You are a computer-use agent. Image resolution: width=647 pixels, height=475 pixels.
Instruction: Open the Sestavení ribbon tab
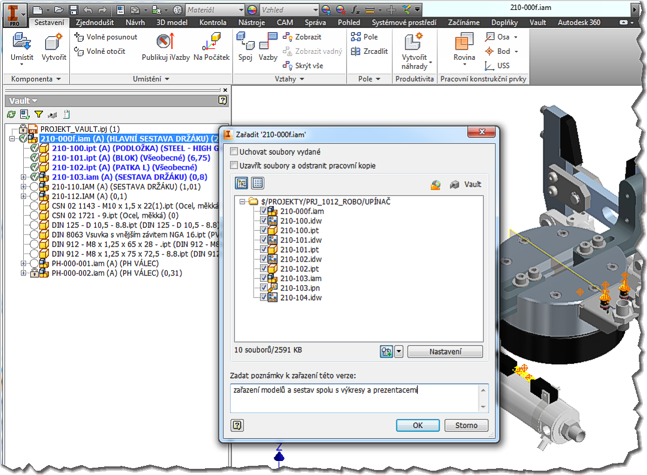tap(49, 22)
